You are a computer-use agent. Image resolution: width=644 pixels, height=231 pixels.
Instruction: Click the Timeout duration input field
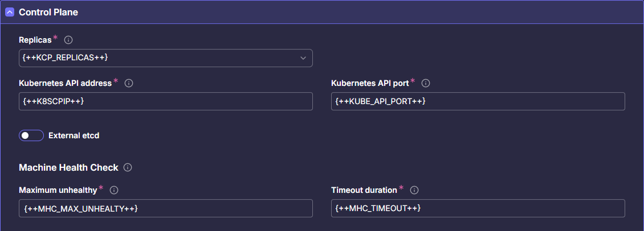478,208
